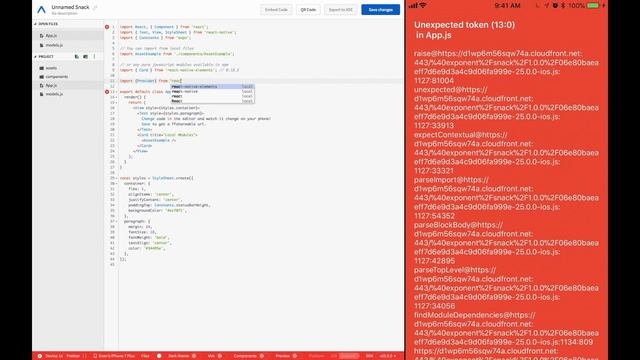The width and height of the screenshot is (640, 360).
Task: Click the bluetooth icon in the phone status bar
Action: point(563,6)
